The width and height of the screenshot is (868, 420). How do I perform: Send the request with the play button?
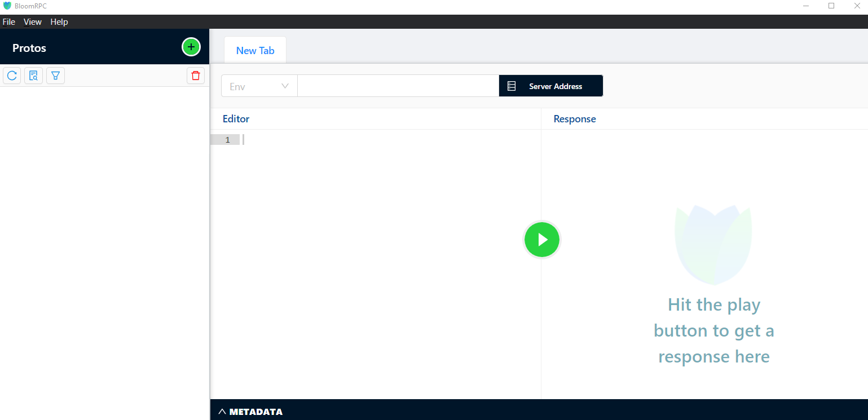tap(541, 239)
